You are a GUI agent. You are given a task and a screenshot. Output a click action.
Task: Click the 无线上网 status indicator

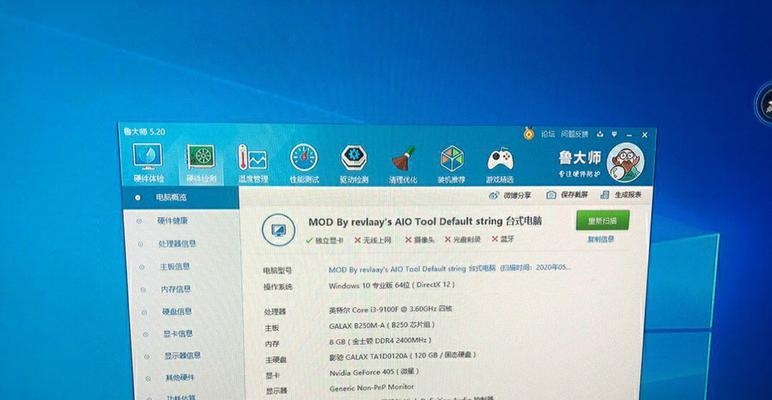[x=373, y=240]
